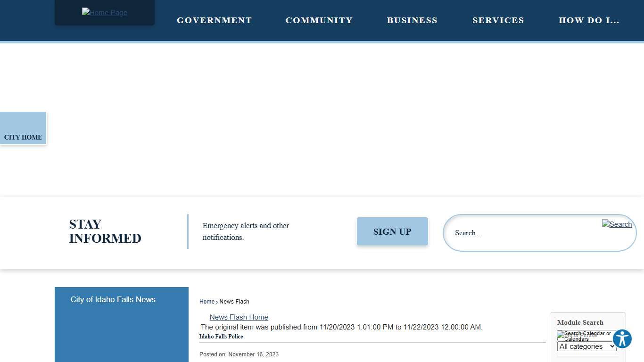Open the Government menu
The image size is (644, 362).
214,20
